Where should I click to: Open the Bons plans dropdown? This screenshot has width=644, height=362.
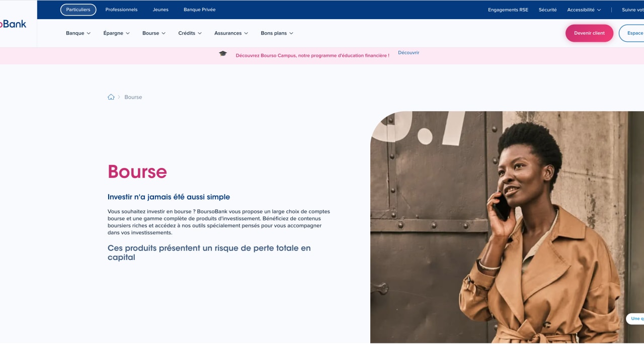tap(277, 33)
